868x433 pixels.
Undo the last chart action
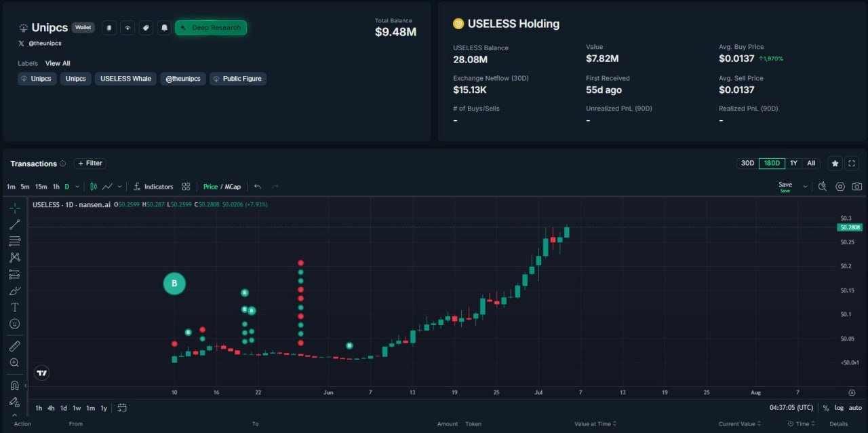tap(258, 187)
